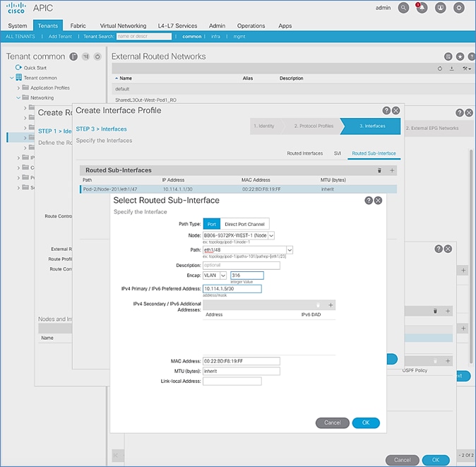Click the circular icon next to Tenant common title
The height and width of the screenshot is (467, 476).
(x=97, y=57)
